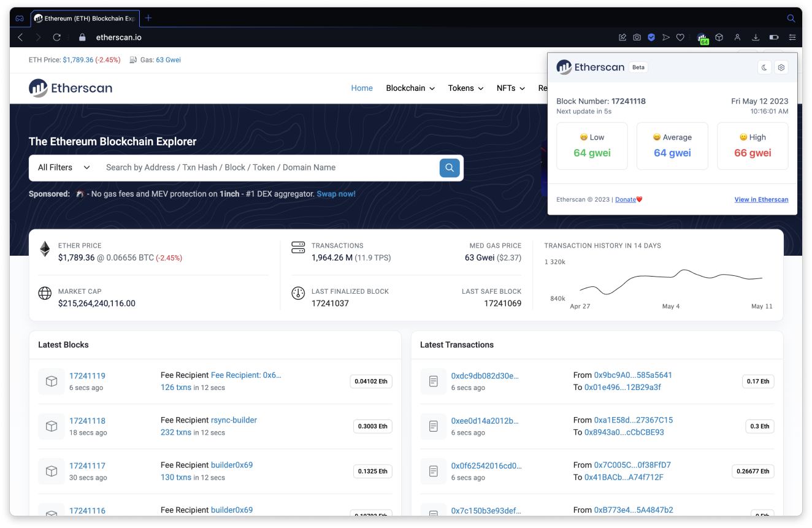
Task: Click the Etherscan extension icon in browser toolbar
Action: tap(702, 37)
